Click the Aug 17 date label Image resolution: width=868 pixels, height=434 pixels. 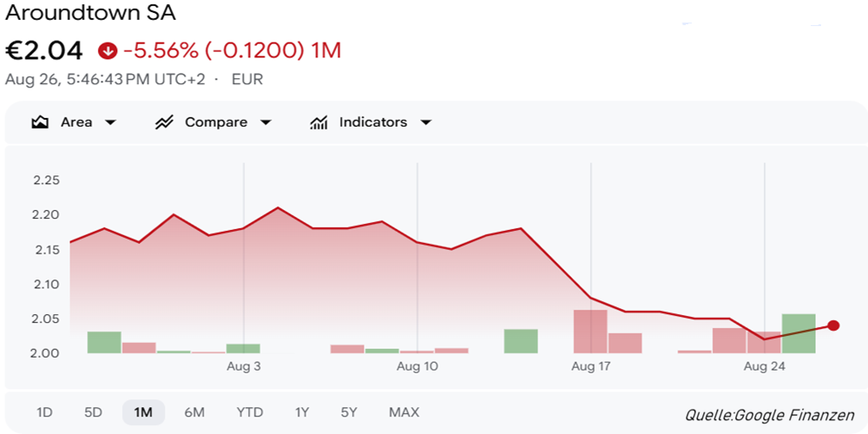pos(590,366)
